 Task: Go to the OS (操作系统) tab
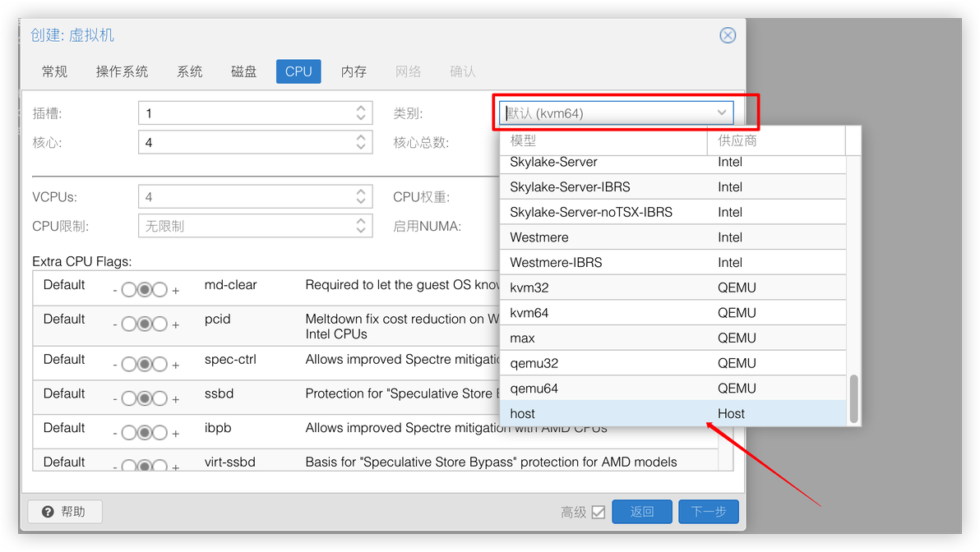122,71
